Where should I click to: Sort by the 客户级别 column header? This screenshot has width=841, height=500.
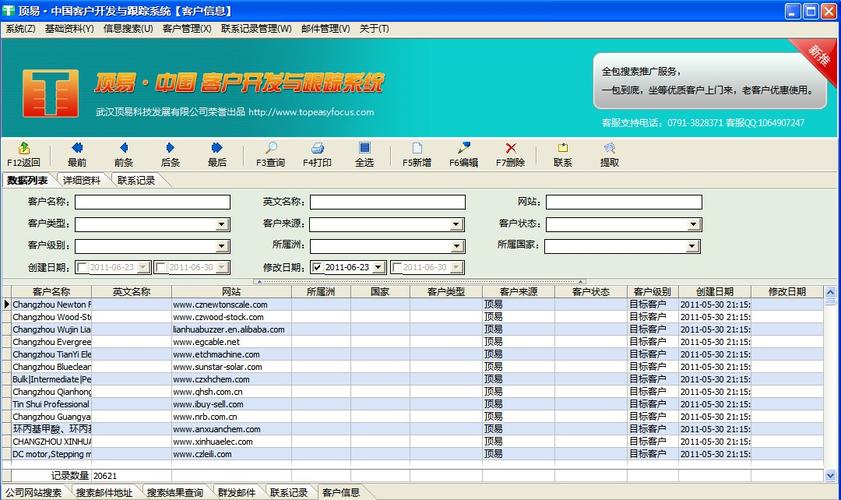(652, 292)
